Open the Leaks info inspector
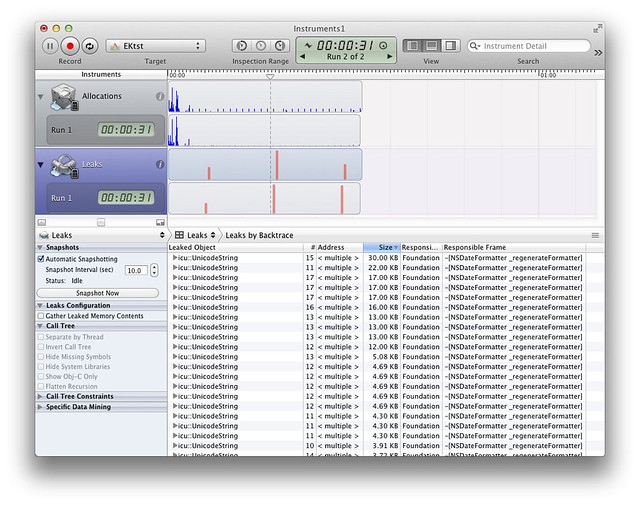This screenshot has height=505, width=640. pyautogui.click(x=160, y=164)
